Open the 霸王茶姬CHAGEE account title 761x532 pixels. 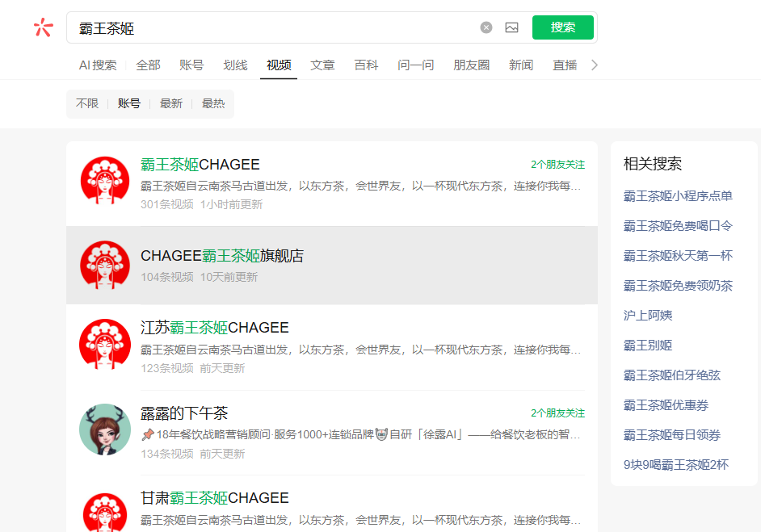point(200,165)
